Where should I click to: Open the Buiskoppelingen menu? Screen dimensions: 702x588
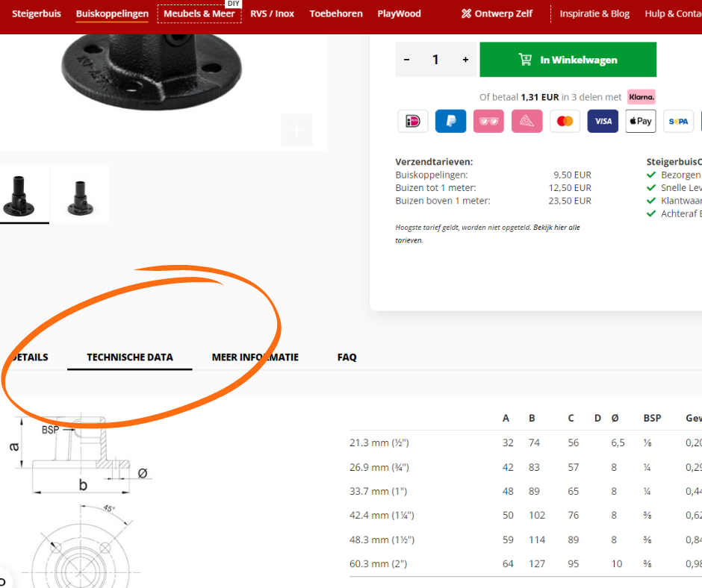coord(112,13)
